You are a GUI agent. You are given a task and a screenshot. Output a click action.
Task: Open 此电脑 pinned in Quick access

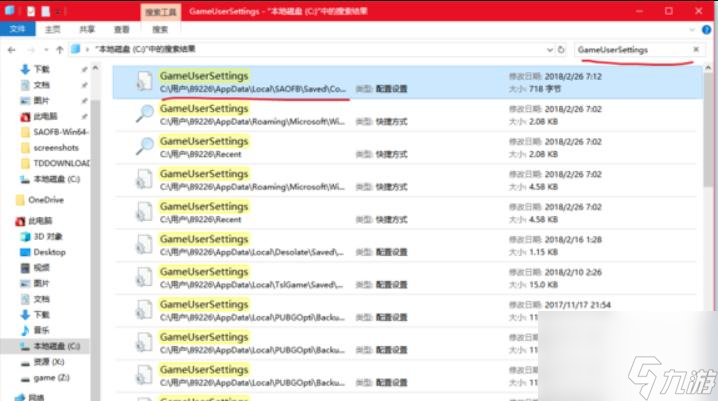[x=45, y=116]
